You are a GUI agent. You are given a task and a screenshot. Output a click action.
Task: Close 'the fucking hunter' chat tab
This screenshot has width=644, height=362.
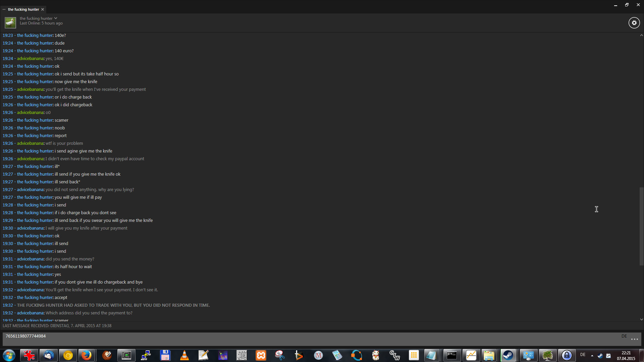click(x=43, y=9)
